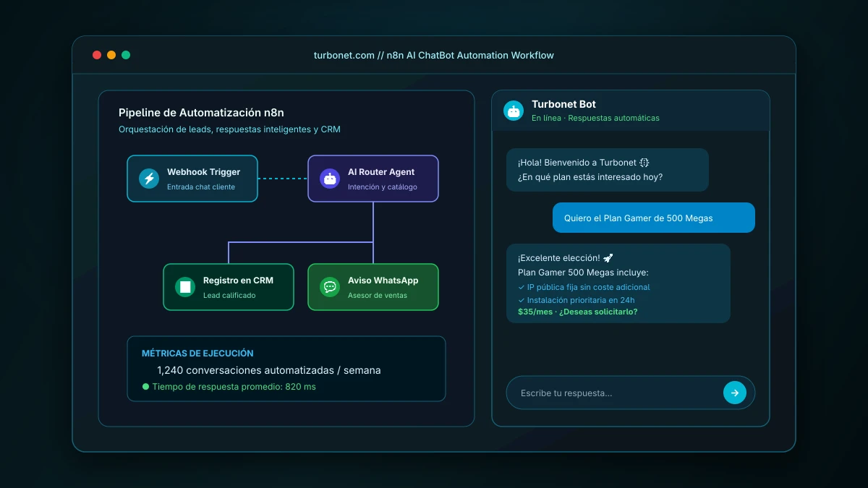
Task: Click the '¡Hola! Bienvenido a Turbonet' message
Action: click(x=583, y=163)
